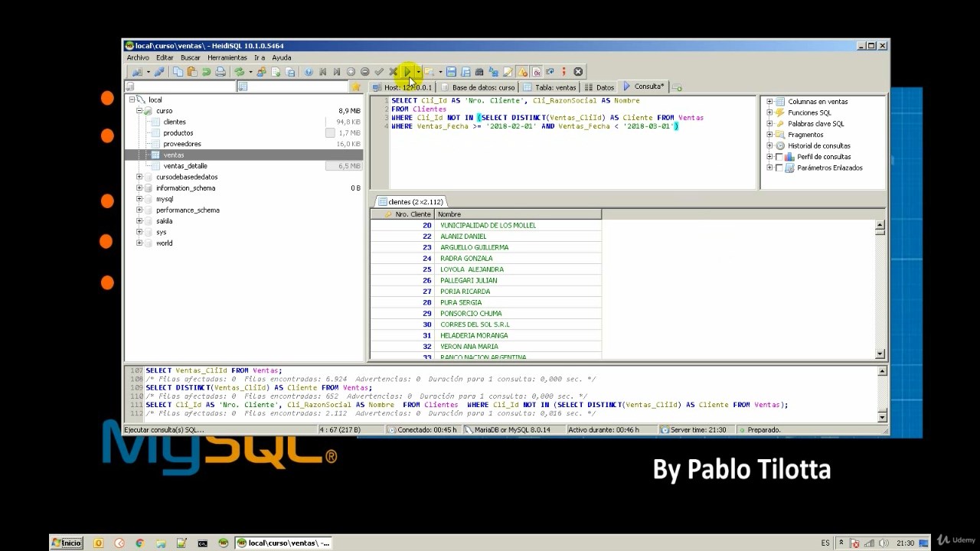Expand the sakila database node
This screenshot has height=551, width=980.
point(139,221)
